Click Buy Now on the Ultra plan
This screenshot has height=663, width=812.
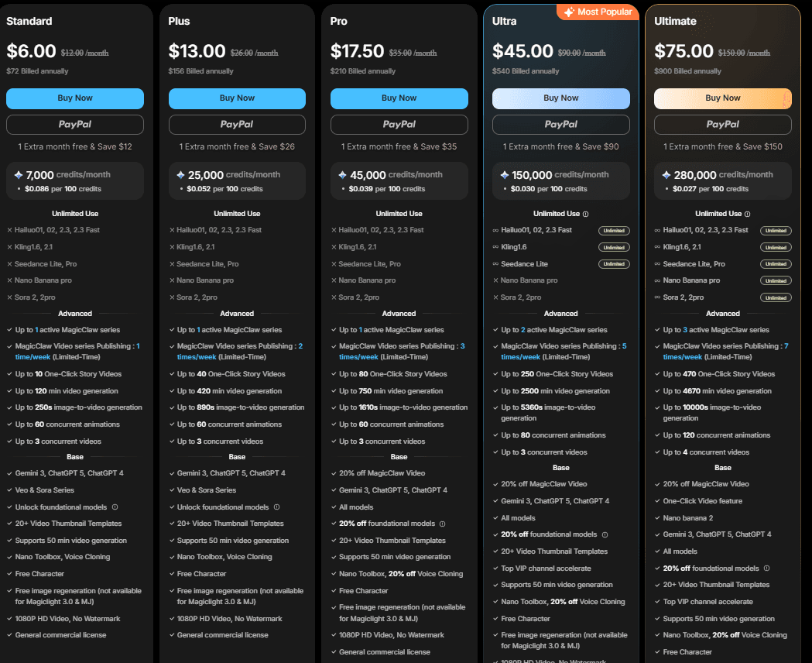561,98
